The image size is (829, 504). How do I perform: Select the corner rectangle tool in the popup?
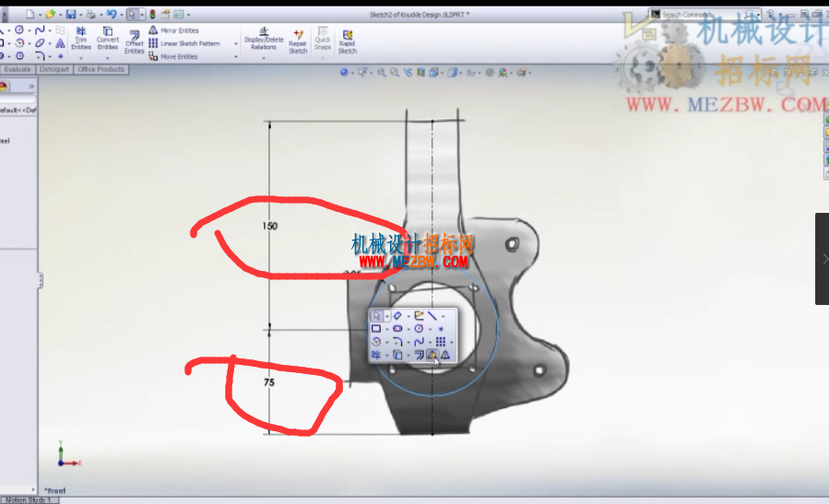(x=376, y=329)
